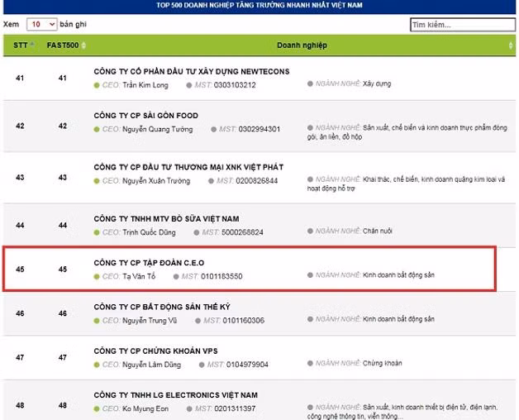The height and width of the screenshot is (420, 519).
Task: Click Sài Gòn Food industry description
Action: pyautogui.click(x=407, y=132)
